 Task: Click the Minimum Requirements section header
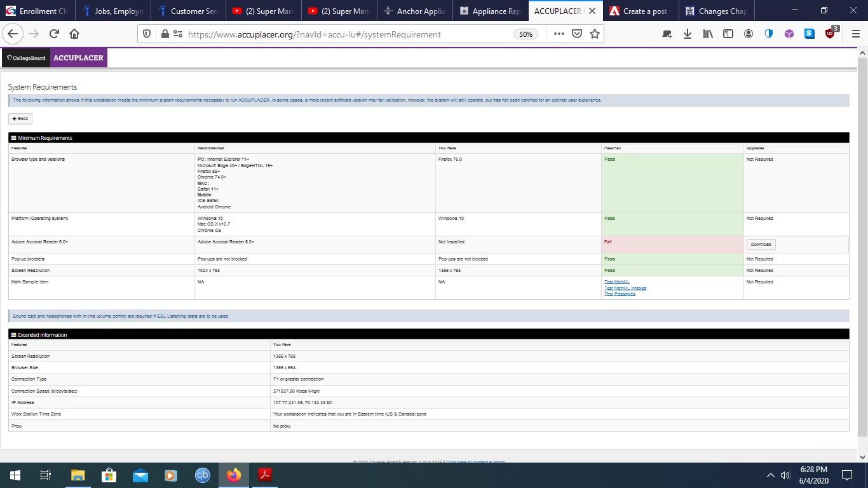click(x=429, y=138)
